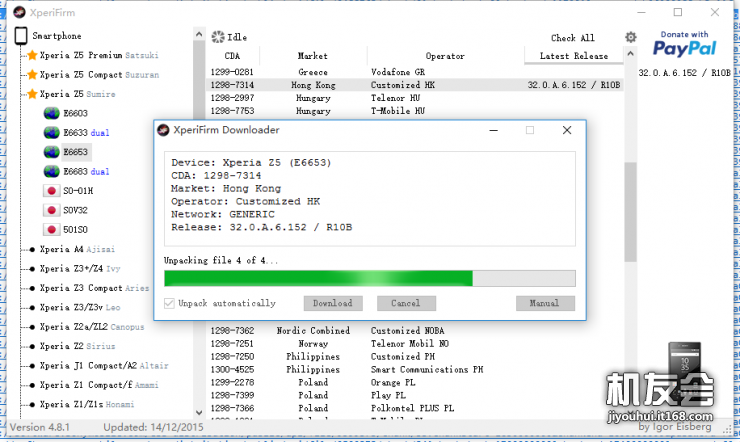Screen dimensions: 740x442
Task: Expand the Xperia A4 Ajisai node
Action: pyautogui.click(x=32, y=249)
